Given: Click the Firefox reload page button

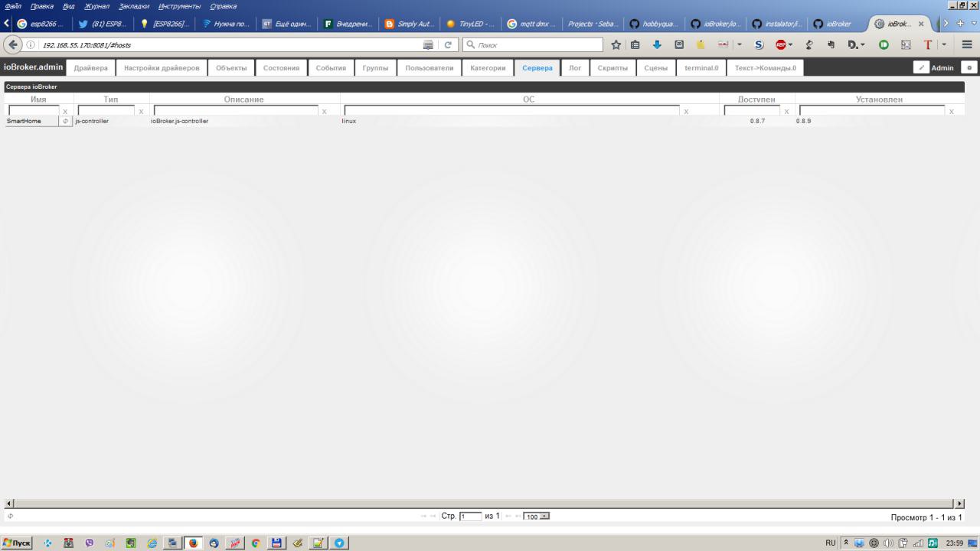Looking at the screenshot, I should point(449,44).
